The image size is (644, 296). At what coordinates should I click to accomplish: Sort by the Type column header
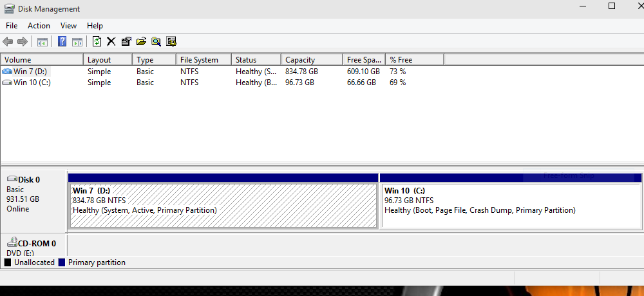155,59
